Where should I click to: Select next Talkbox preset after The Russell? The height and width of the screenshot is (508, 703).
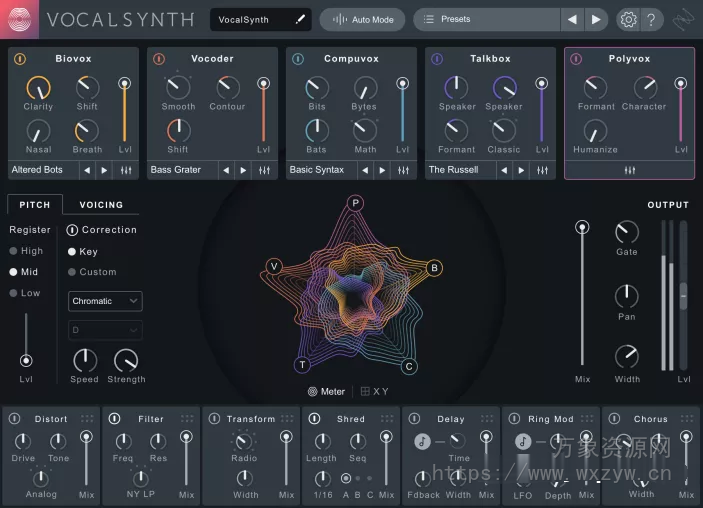coord(521,170)
